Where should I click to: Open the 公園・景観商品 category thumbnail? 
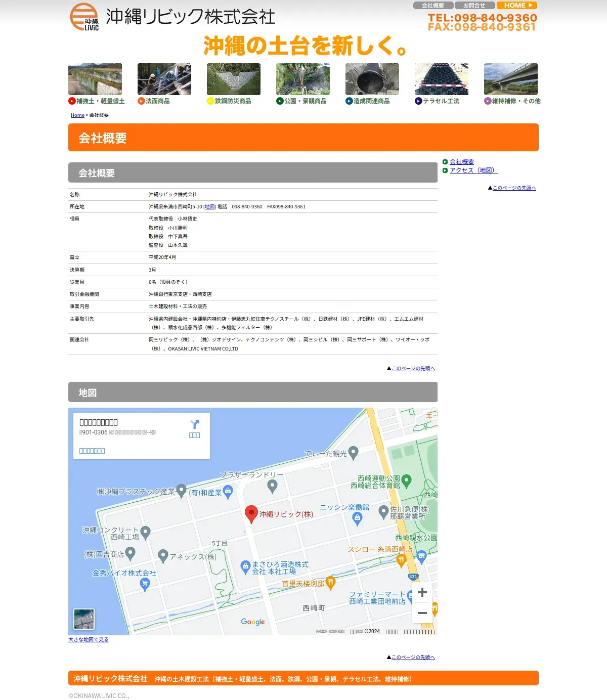(303, 79)
